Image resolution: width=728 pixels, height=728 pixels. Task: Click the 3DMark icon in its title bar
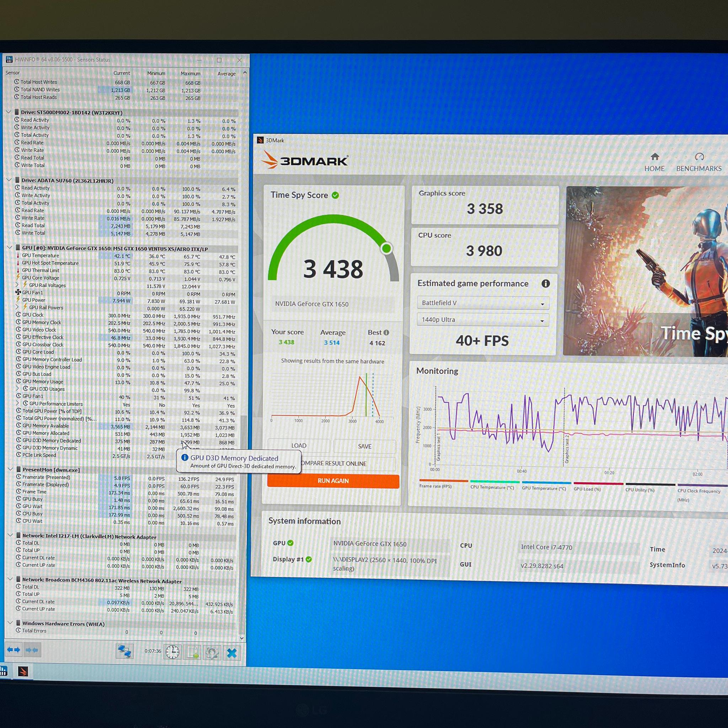(260, 140)
